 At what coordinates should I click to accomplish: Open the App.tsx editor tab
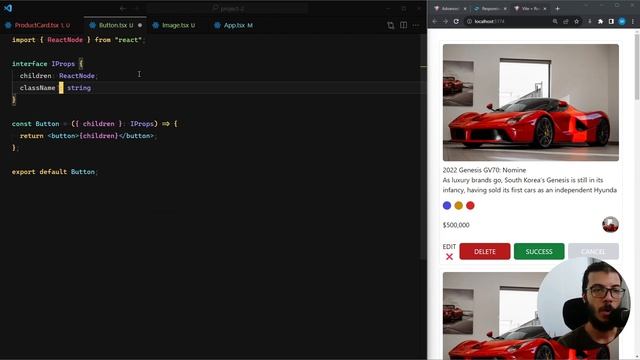coord(238,25)
